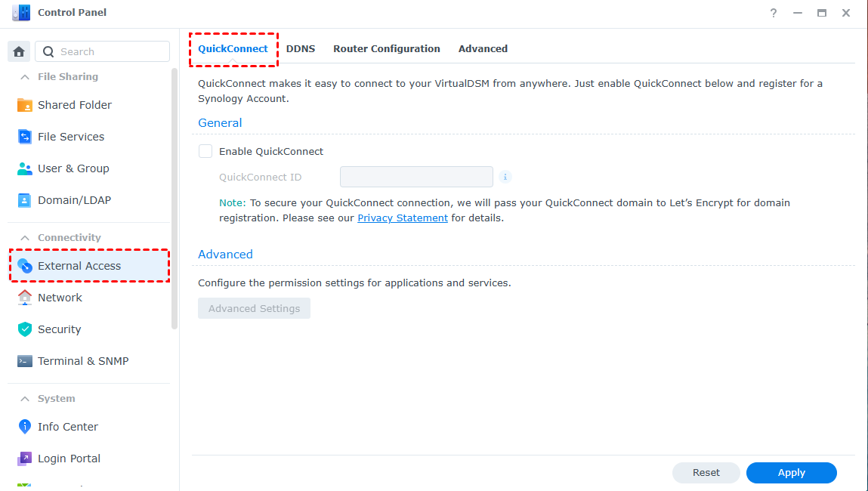The height and width of the screenshot is (491, 868).
Task: Collapse the System section
Action: tap(25, 399)
